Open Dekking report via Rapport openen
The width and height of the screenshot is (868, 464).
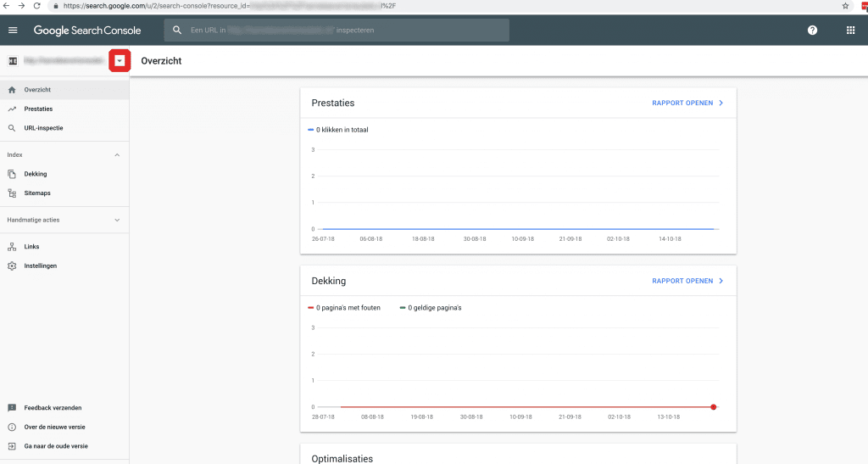[x=687, y=281]
